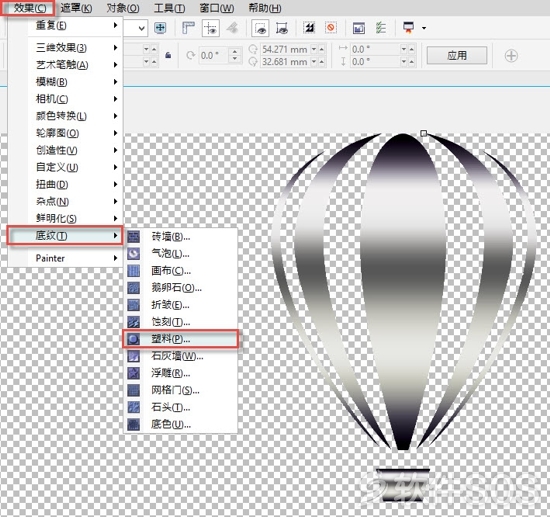Screen dimensions: 550x517
Task: Click the image thumbnail toolbar icon
Action: tap(358, 28)
